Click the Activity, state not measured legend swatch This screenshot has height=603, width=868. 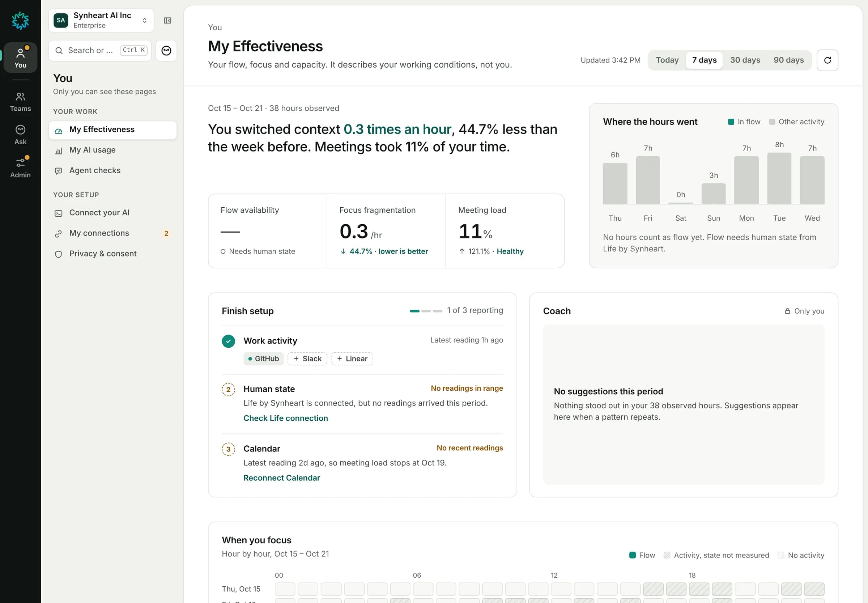(x=667, y=555)
